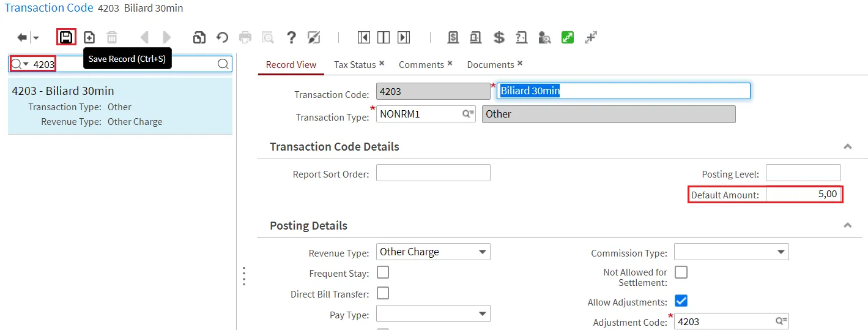Click the copy record icon

199,37
